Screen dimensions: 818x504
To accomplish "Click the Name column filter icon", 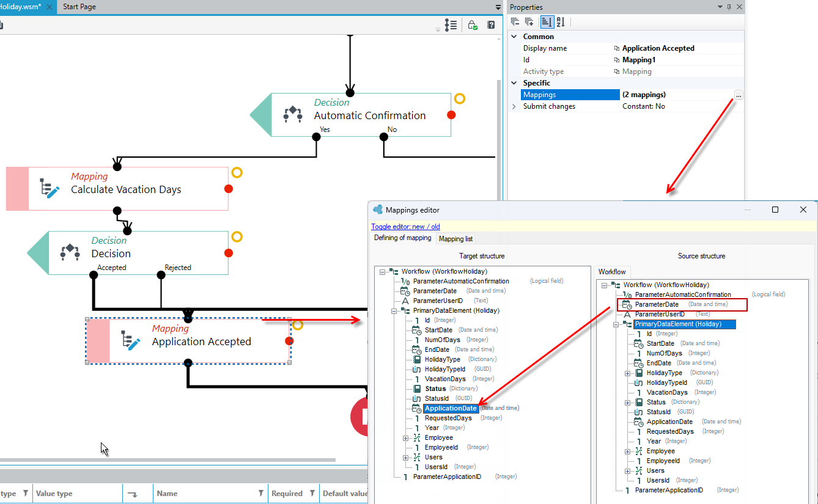I will click(260, 493).
